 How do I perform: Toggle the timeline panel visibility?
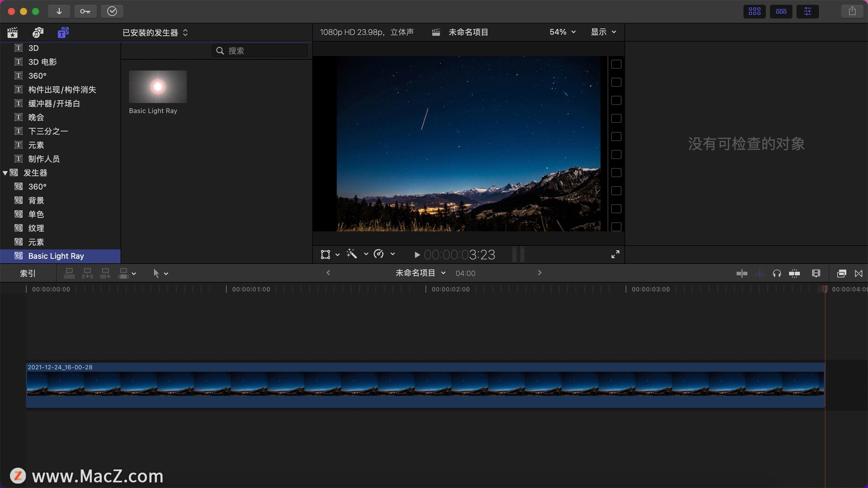click(781, 11)
